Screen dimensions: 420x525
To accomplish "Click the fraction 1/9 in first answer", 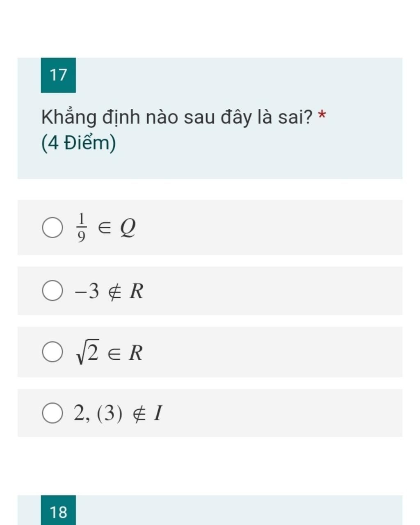I will click(81, 228).
